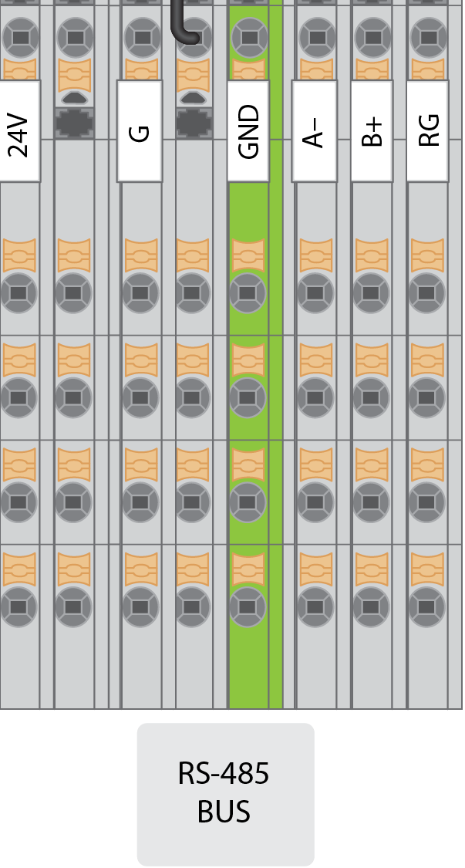The width and height of the screenshot is (465, 868).
Task: Select the GND terminal label
Action: [x=248, y=131]
